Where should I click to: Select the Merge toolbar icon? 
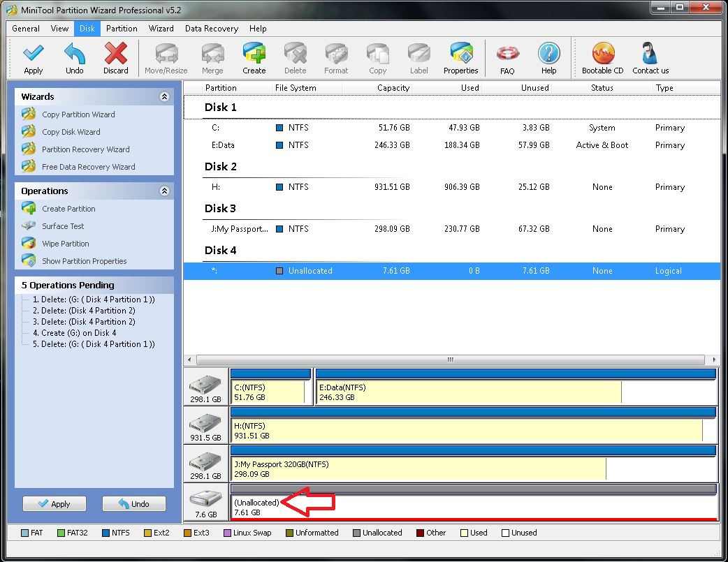click(212, 53)
